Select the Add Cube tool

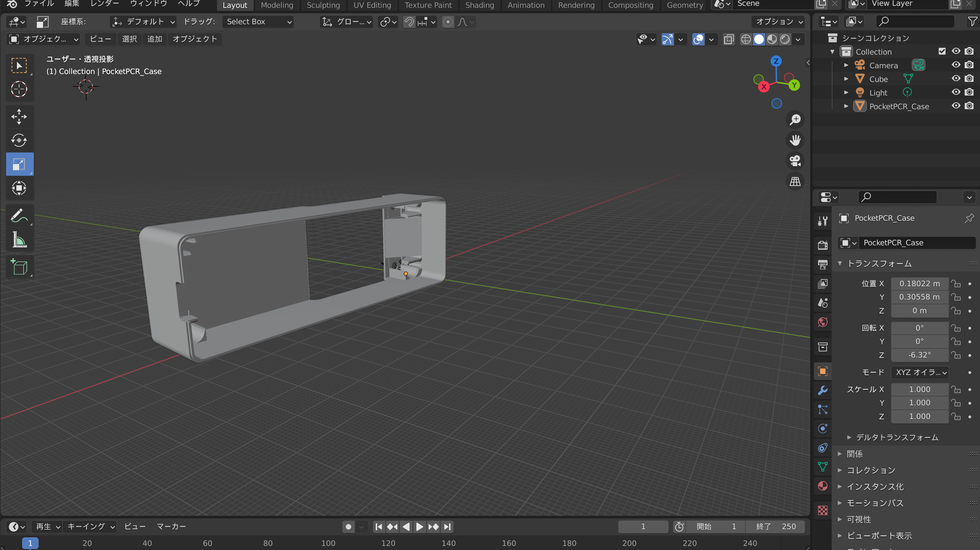(x=19, y=267)
